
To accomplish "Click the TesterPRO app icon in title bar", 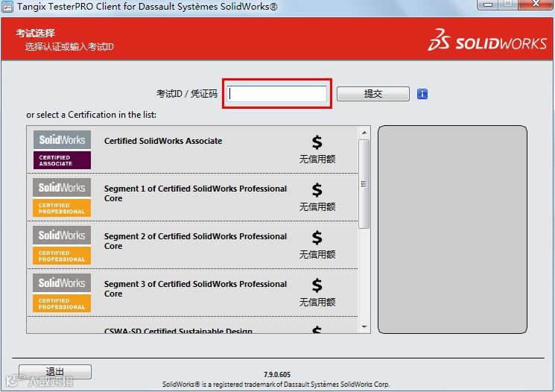I will 7,7.
